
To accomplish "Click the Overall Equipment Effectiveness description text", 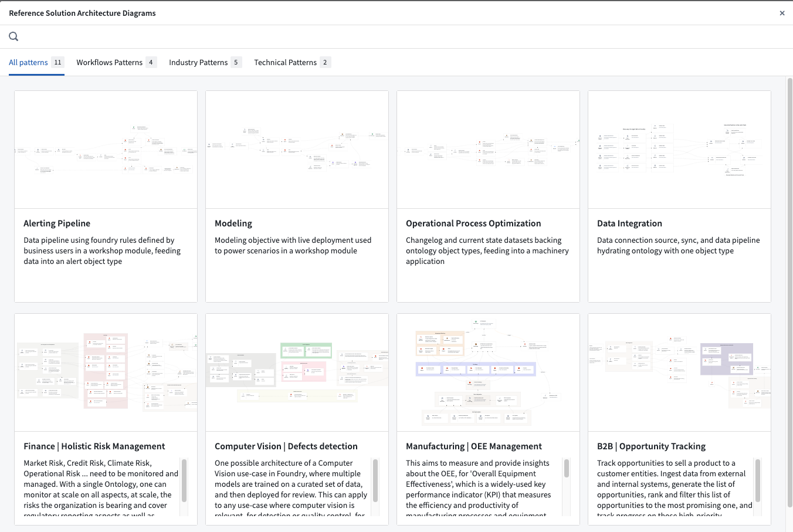I will (479, 488).
